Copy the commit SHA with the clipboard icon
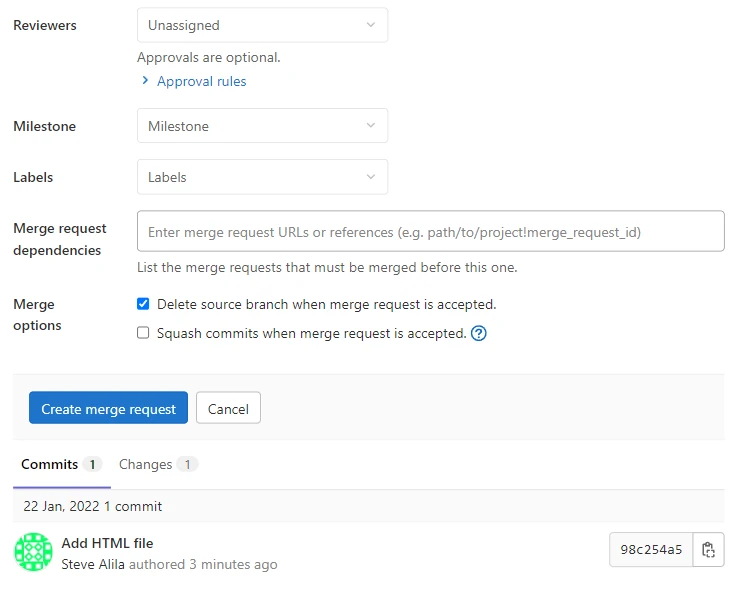 tap(708, 549)
